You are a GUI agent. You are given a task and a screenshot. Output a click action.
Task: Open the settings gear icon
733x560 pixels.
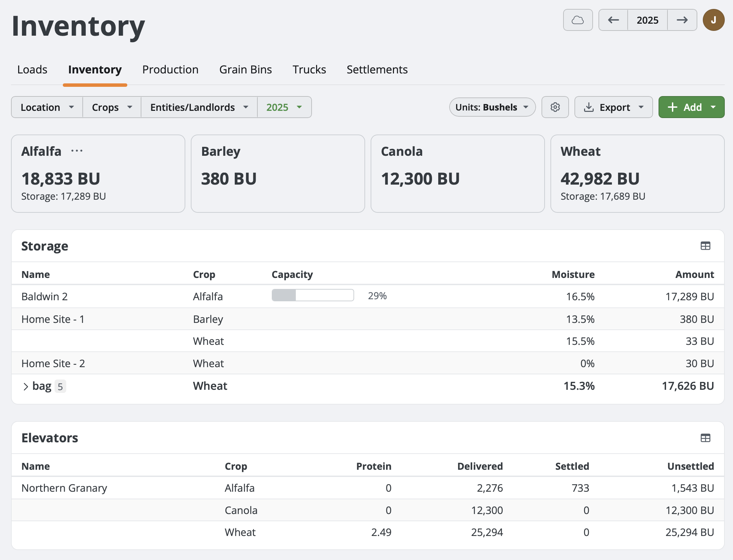pos(555,107)
